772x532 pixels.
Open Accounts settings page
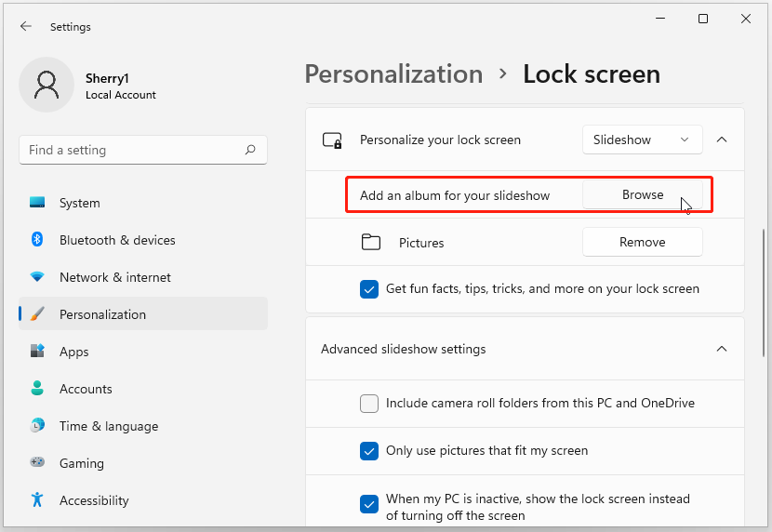pos(86,389)
